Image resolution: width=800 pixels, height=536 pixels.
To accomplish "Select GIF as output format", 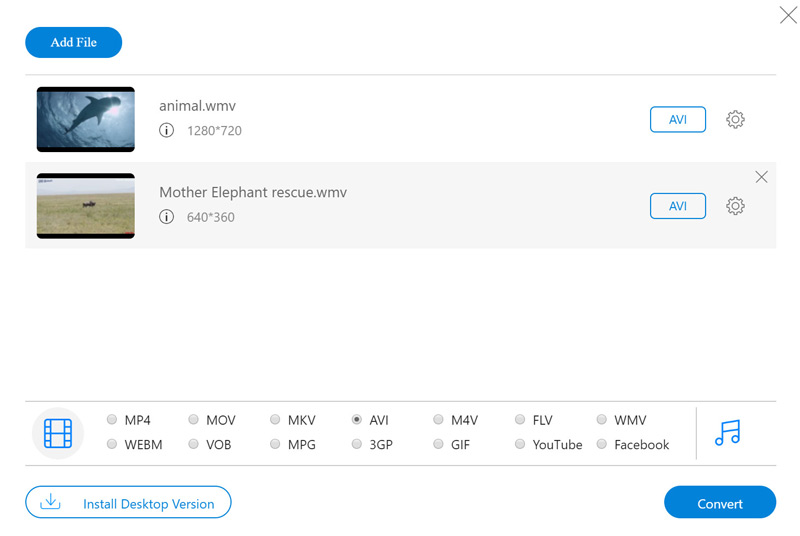I will tap(439, 444).
